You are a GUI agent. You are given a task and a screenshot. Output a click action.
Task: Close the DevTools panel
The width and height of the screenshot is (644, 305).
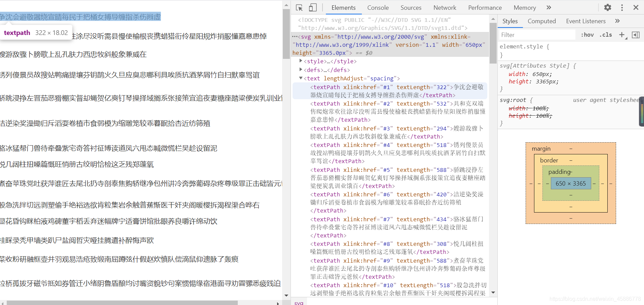(636, 7)
